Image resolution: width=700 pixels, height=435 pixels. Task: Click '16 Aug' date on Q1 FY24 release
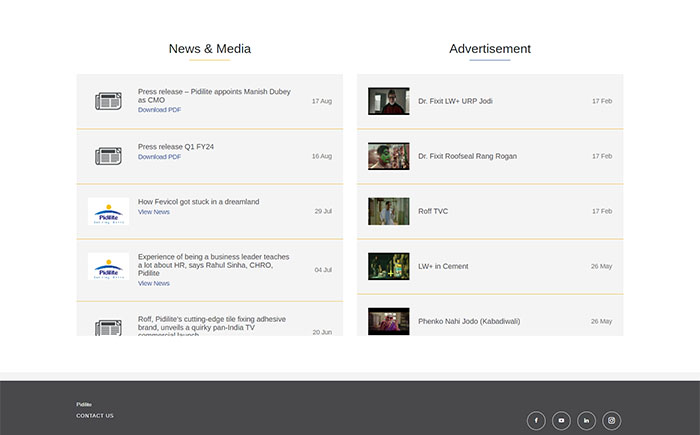click(322, 156)
